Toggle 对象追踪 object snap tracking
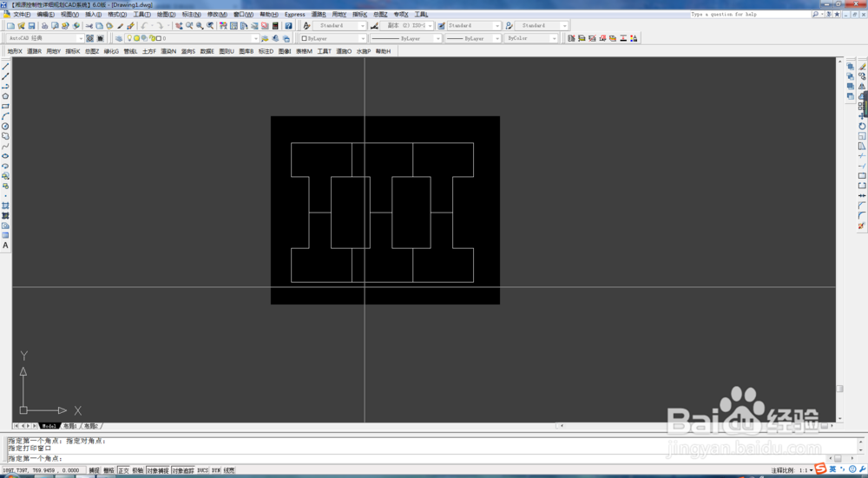 point(183,471)
